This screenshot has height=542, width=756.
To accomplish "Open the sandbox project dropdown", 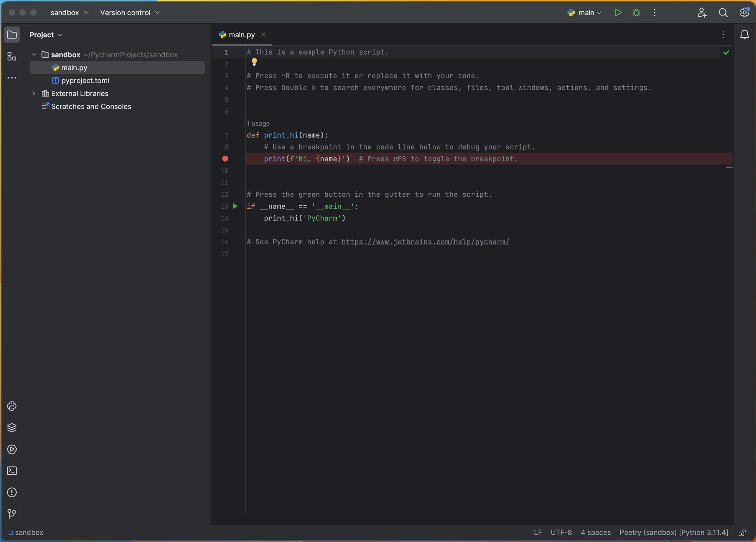I will [x=70, y=13].
